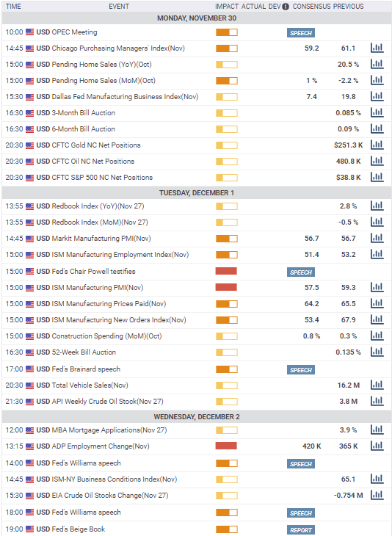Click the IMPACT column header
Image resolution: width=392 pixels, height=536 pixels.
click(x=227, y=7)
